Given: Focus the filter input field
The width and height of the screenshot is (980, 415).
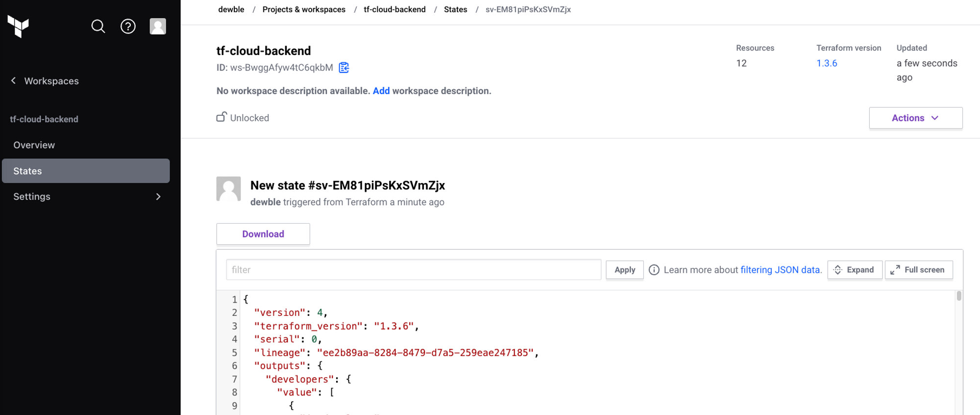Looking at the screenshot, I should pos(414,270).
